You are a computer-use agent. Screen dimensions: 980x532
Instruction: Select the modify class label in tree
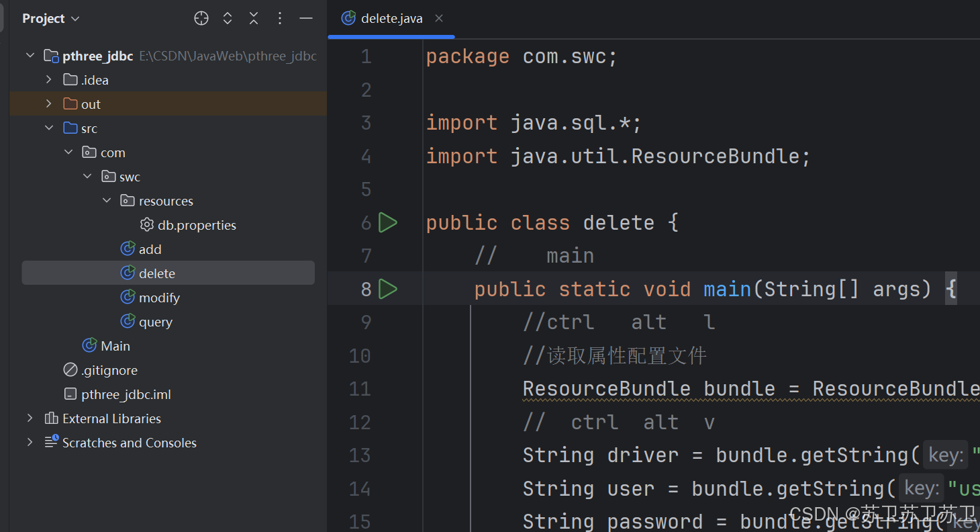159,298
